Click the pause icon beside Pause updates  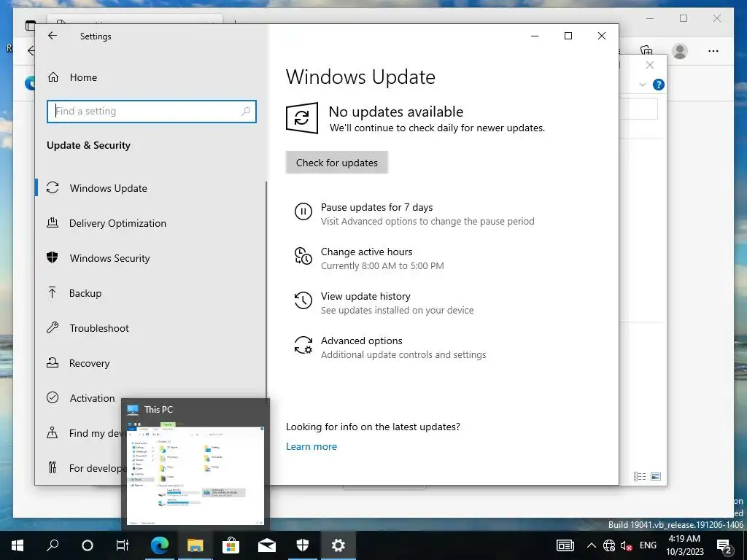coord(303,211)
